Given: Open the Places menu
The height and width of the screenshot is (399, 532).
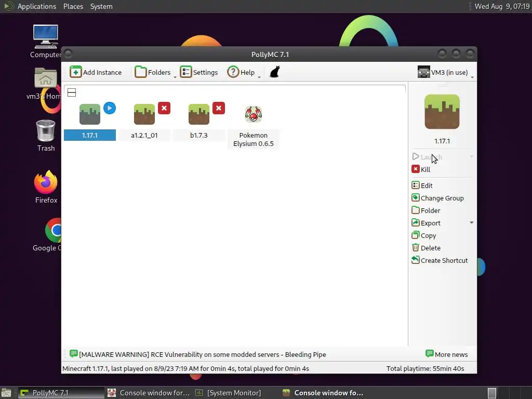Looking at the screenshot, I should point(73,6).
